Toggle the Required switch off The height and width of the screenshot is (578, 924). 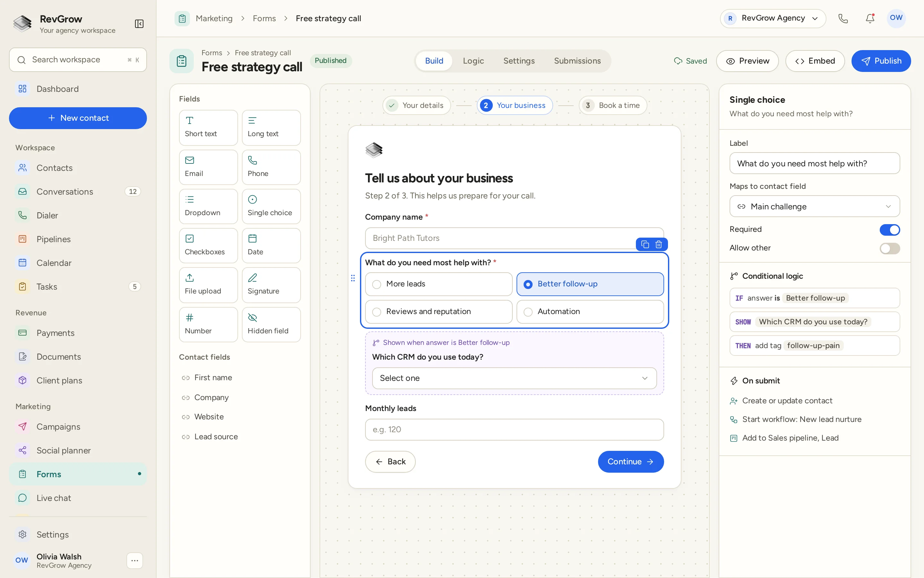click(890, 230)
